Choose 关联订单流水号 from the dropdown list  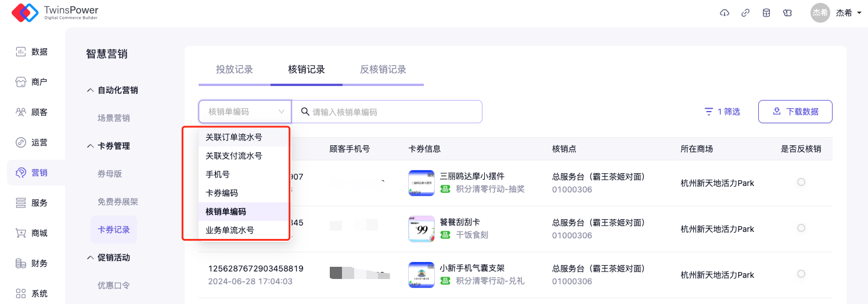(234, 137)
